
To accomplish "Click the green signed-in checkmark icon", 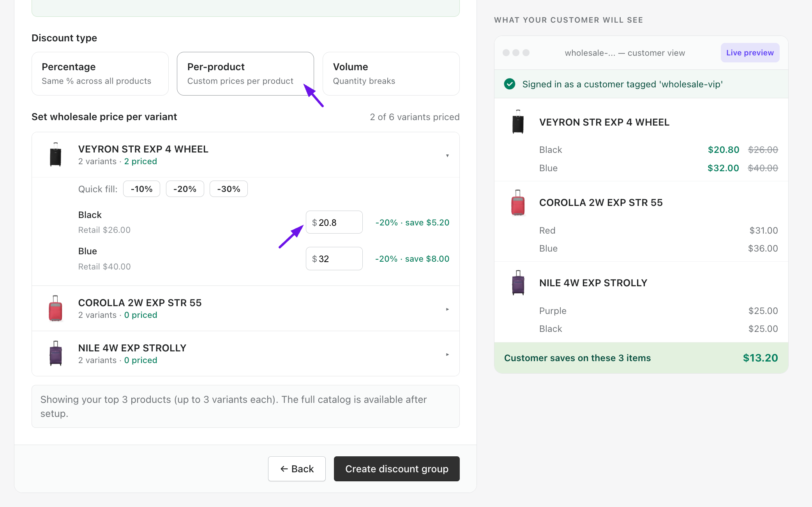I will (510, 84).
